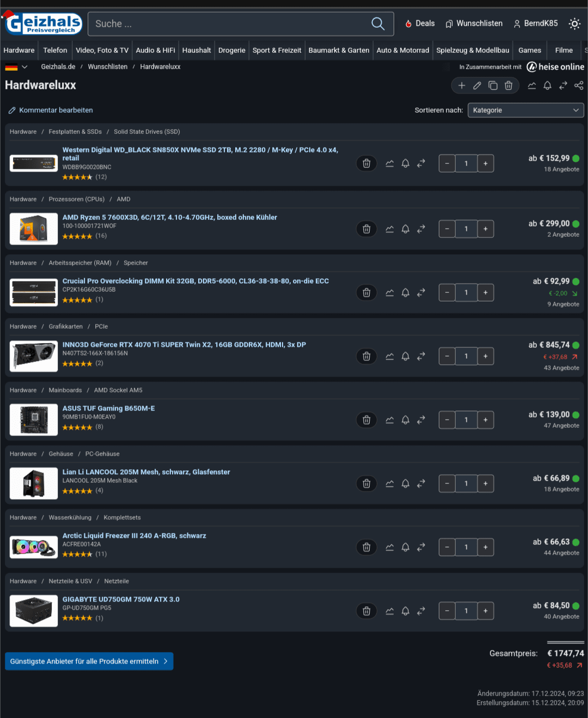Screen dimensions: 588x718
Task: Duplicate the Hardwareluxx wishlist with the copy icon
Action: pyautogui.click(x=493, y=85)
